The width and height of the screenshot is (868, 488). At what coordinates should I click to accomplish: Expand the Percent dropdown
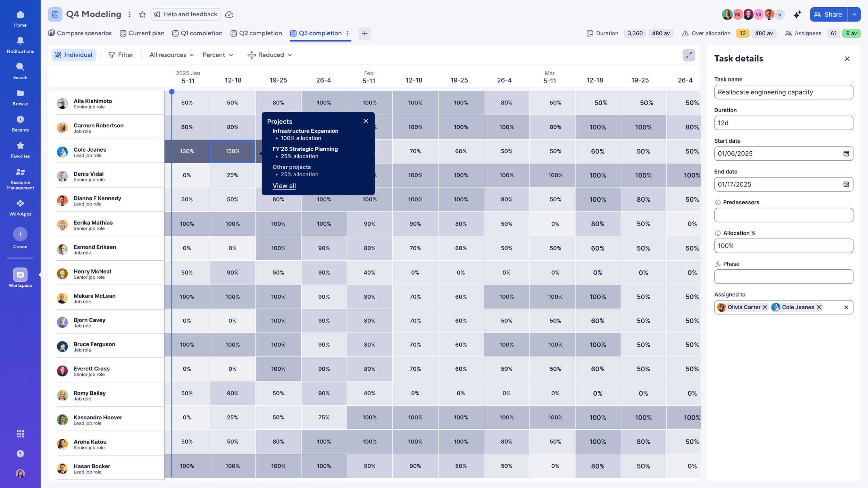(x=218, y=55)
